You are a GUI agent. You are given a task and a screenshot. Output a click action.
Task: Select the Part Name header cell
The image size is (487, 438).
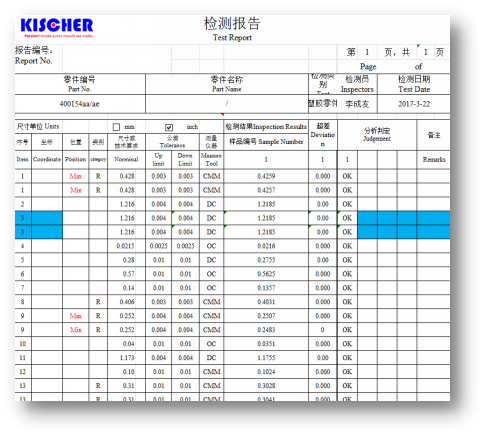point(227,84)
